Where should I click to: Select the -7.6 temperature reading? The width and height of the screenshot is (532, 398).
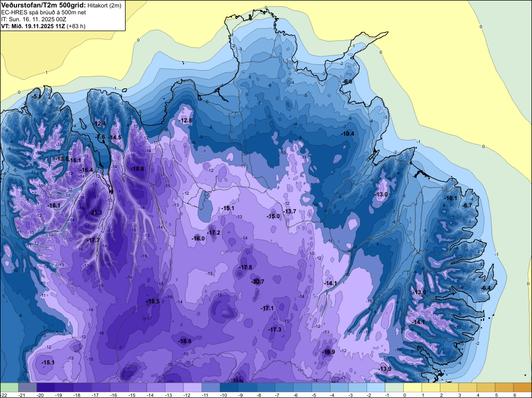[101, 137]
